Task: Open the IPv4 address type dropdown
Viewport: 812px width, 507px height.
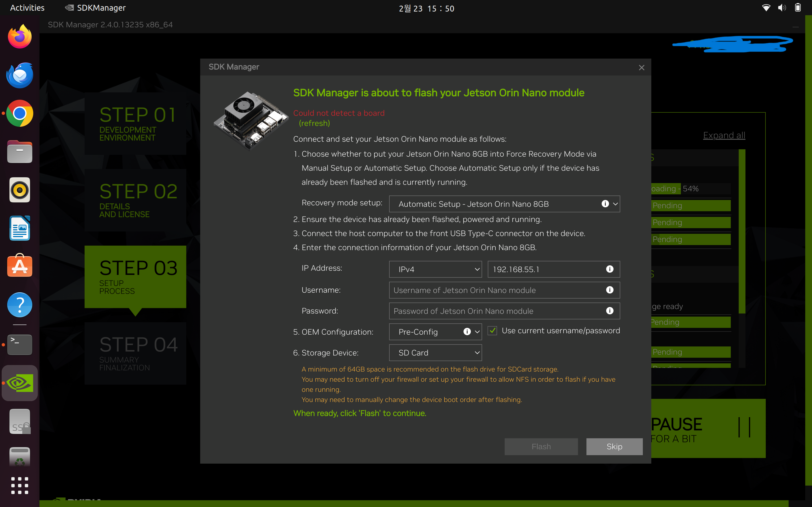Action: pos(435,269)
